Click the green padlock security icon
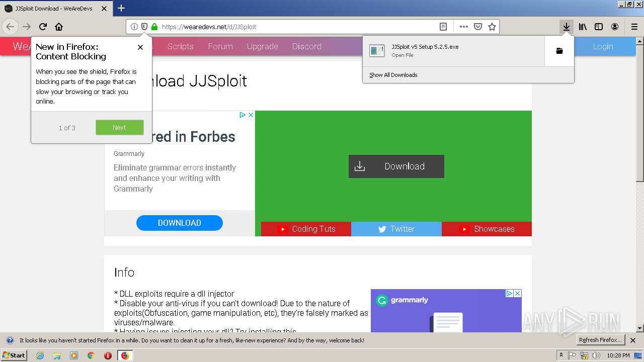This screenshot has height=362, width=644. pyautogui.click(x=154, y=27)
